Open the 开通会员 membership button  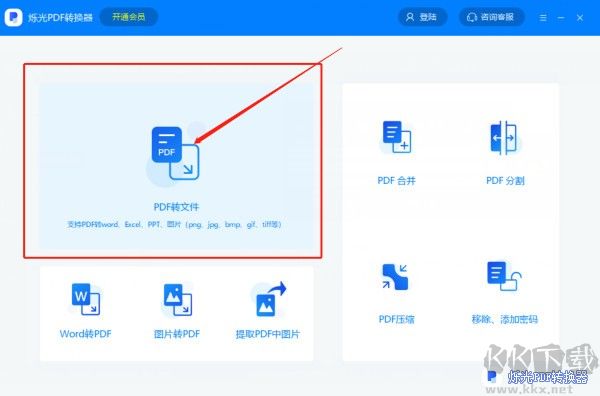click(x=129, y=17)
